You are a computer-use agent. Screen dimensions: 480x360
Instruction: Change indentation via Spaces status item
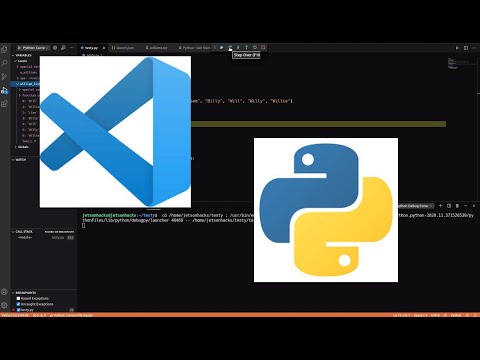420,315
